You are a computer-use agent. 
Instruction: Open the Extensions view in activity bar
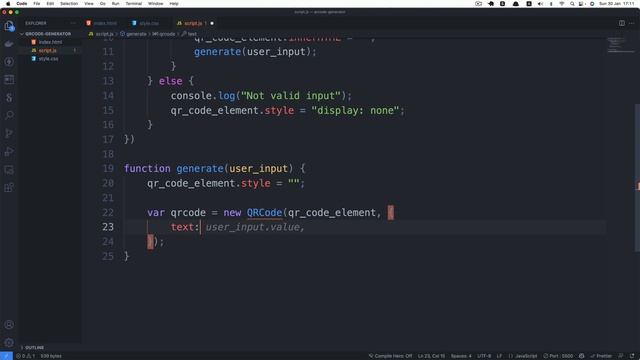(x=9, y=187)
